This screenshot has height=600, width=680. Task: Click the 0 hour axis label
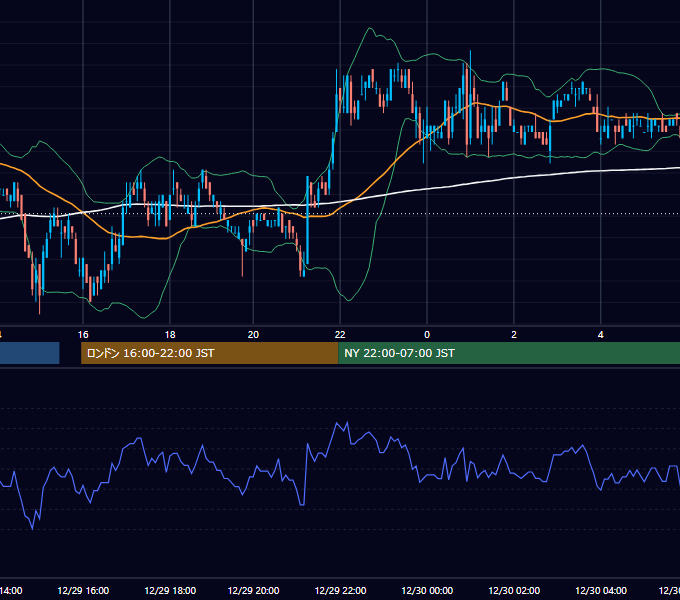pos(427,335)
